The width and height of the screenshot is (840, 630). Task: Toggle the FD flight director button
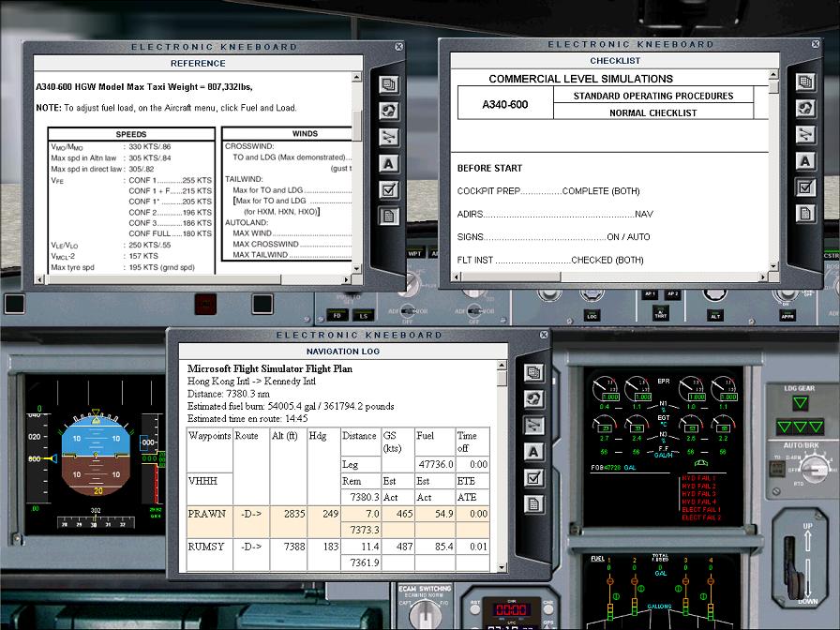338,317
